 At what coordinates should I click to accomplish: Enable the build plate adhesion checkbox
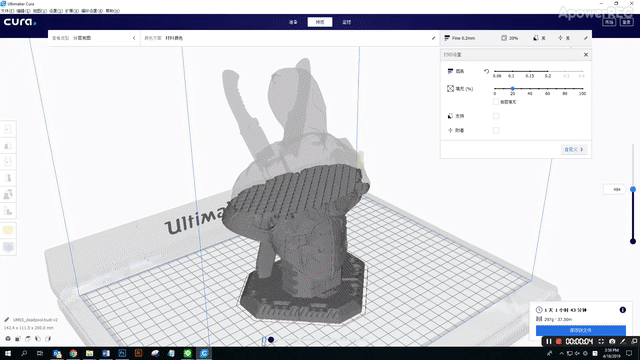(496, 130)
